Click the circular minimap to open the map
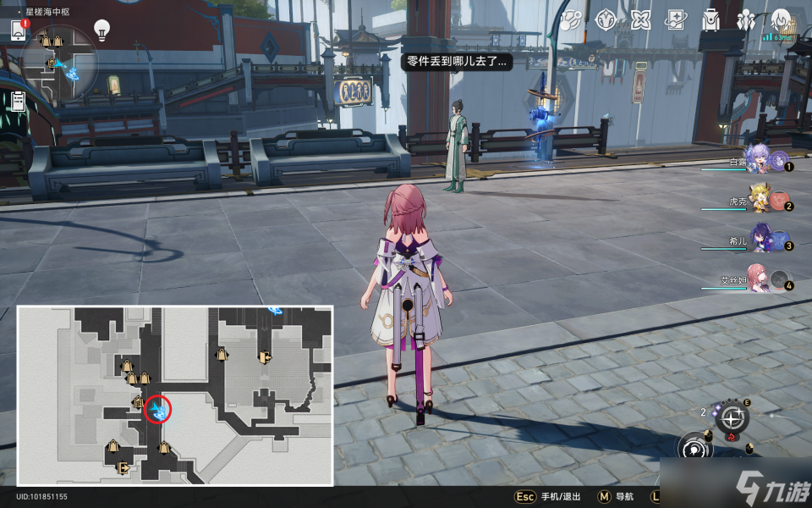The image size is (812, 508). 61,61
